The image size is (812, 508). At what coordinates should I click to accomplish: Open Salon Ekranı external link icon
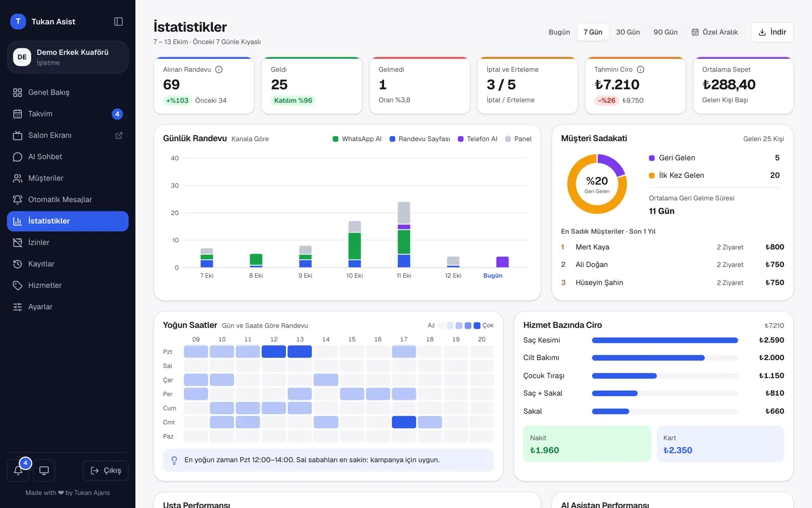point(119,135)
